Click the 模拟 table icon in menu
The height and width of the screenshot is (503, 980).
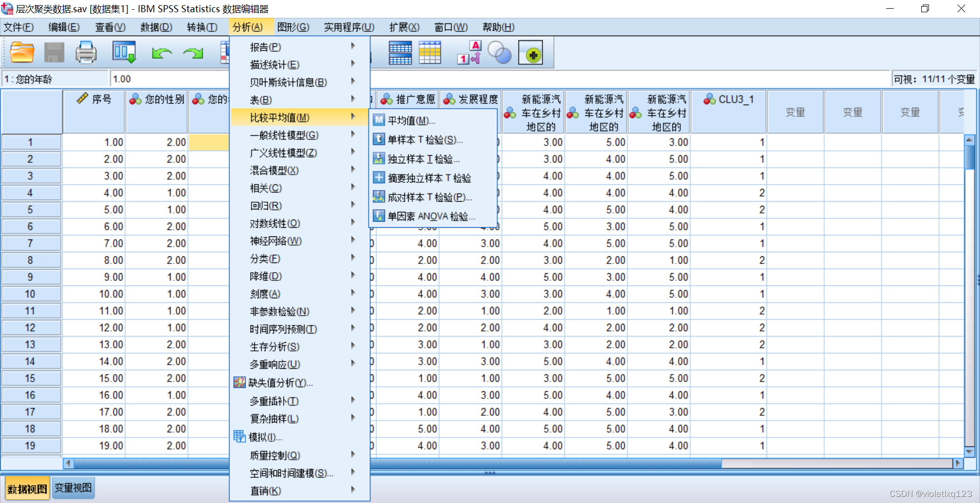click(239, 437)
